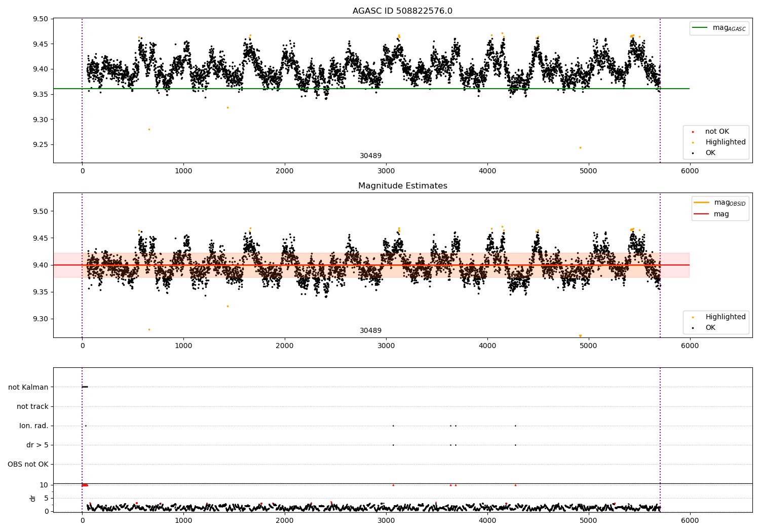Click the 9.30 tick label in middle plot

coord(41,319)
